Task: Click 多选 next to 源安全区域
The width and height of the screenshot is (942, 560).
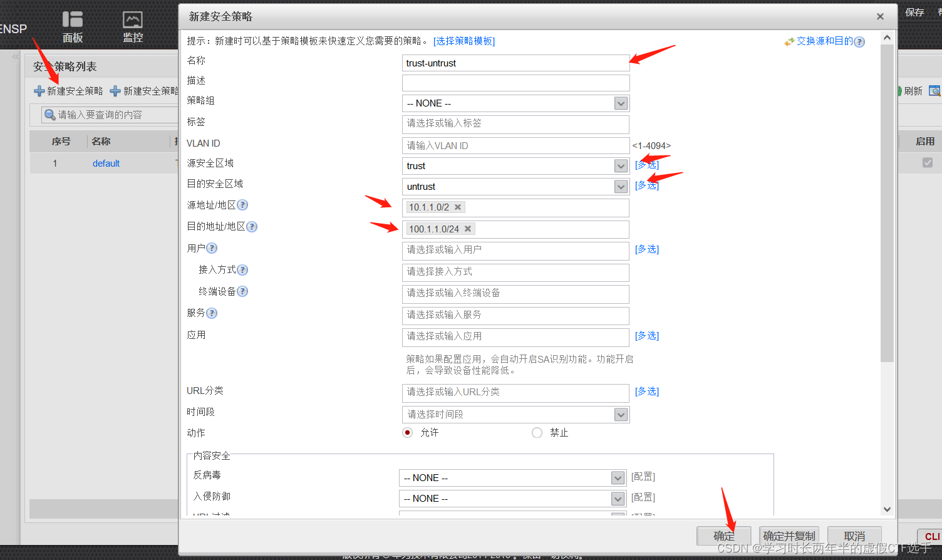Action: click(x=647, y=165)
